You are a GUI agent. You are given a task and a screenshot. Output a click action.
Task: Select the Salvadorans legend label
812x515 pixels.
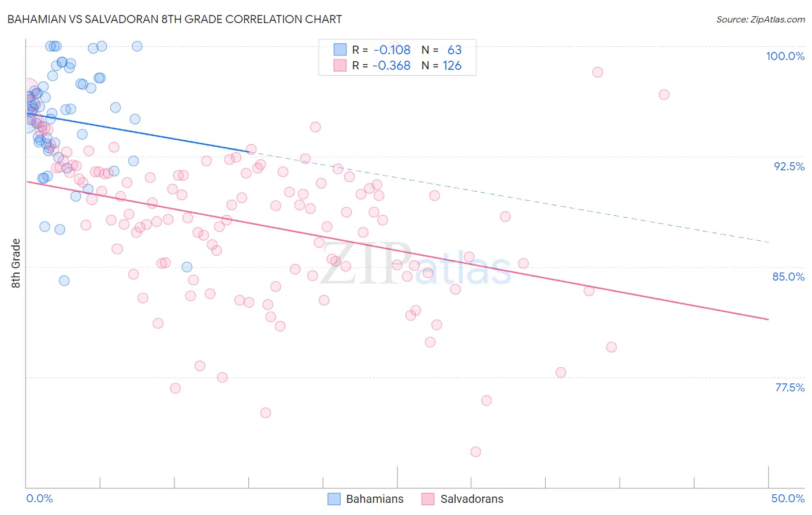click(472, 499)
